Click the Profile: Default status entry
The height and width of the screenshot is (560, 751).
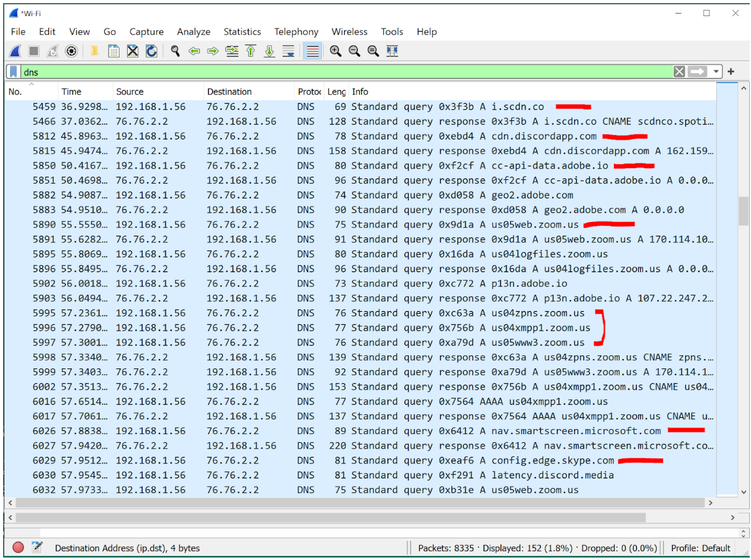(701, 548)
